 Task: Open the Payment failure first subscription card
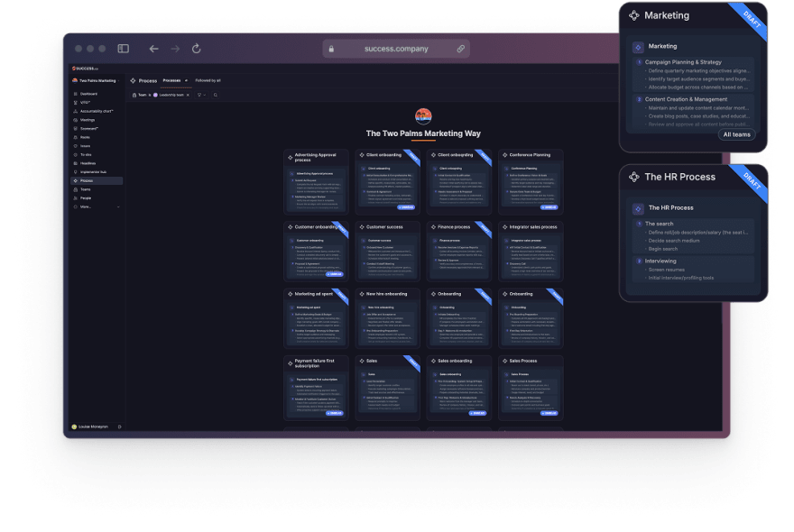(317, 388)
